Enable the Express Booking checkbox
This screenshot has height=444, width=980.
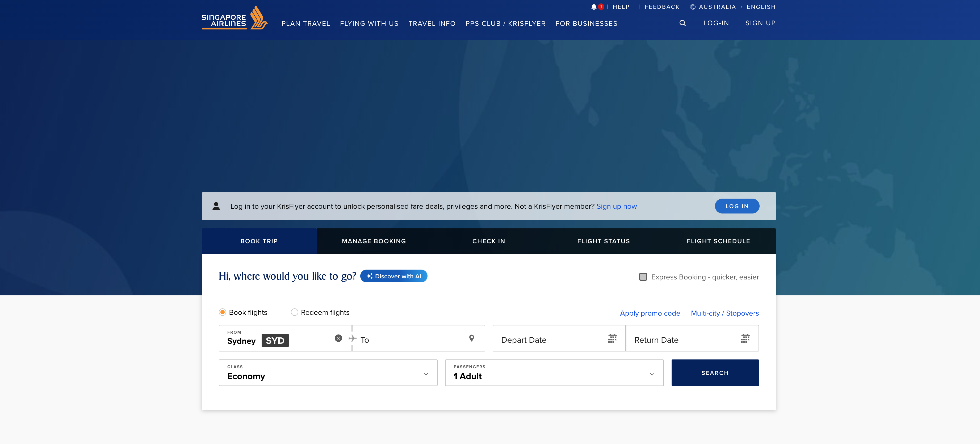pos(643,277)
